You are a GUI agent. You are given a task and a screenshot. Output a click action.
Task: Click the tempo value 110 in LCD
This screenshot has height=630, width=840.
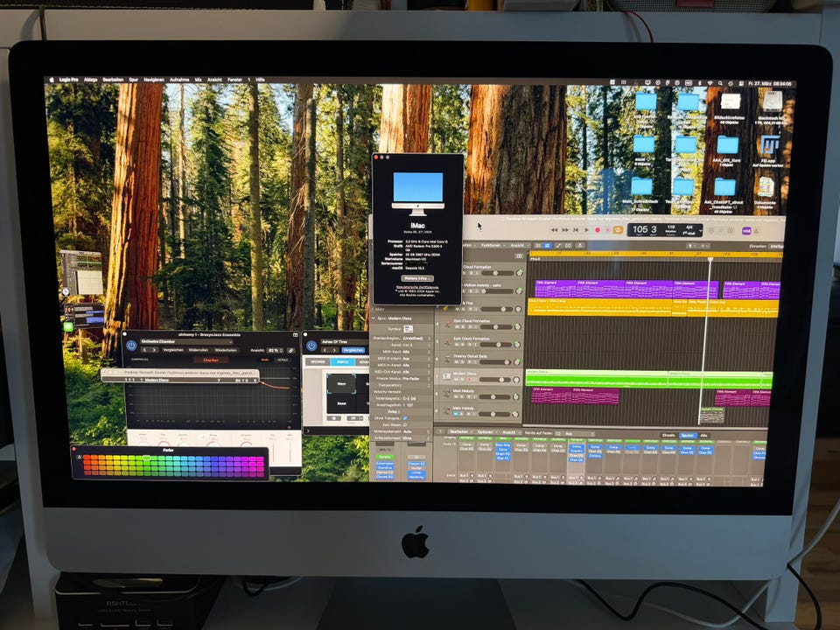(x=671, y=227)
